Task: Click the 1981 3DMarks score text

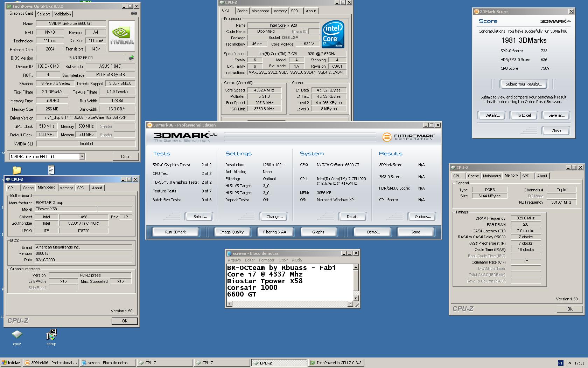Action: (524, 40)
